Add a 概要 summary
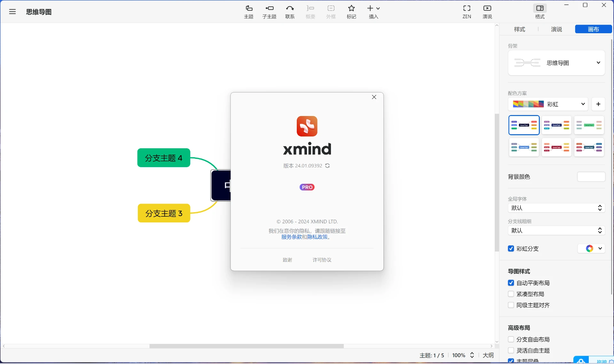614x364 pixels. [x=310, y=12]
